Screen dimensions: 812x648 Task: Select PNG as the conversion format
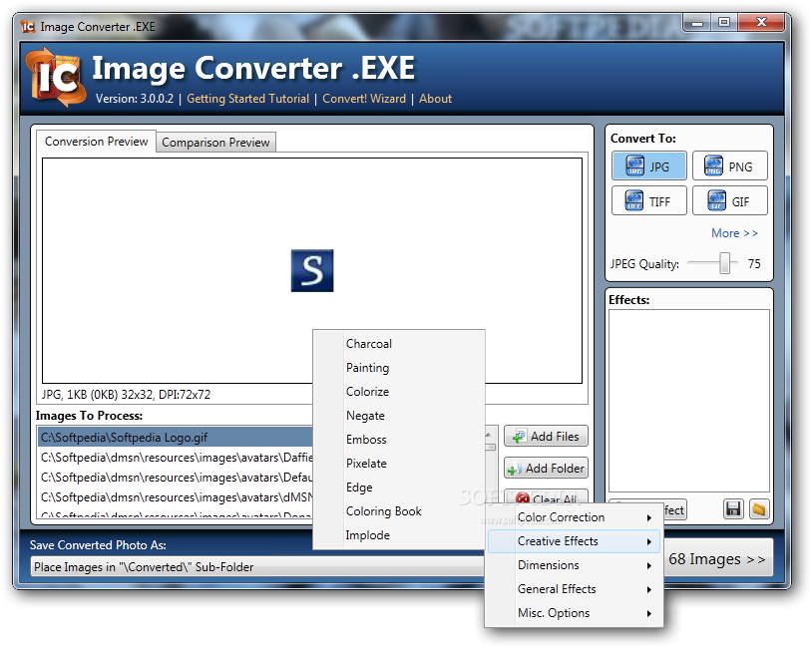(x=729, y=165)
